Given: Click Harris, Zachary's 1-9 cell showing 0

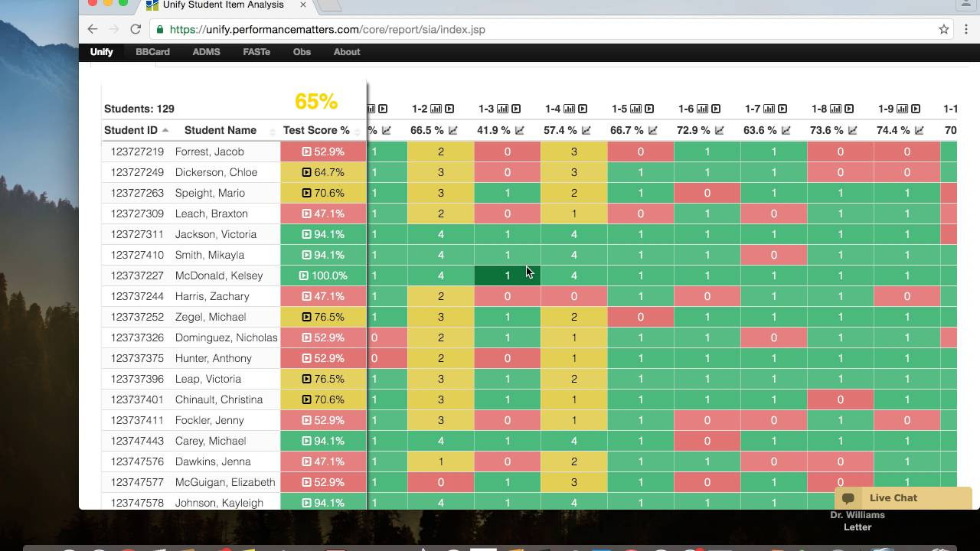Looking at the screenshot, I should (x=906, y=296).
